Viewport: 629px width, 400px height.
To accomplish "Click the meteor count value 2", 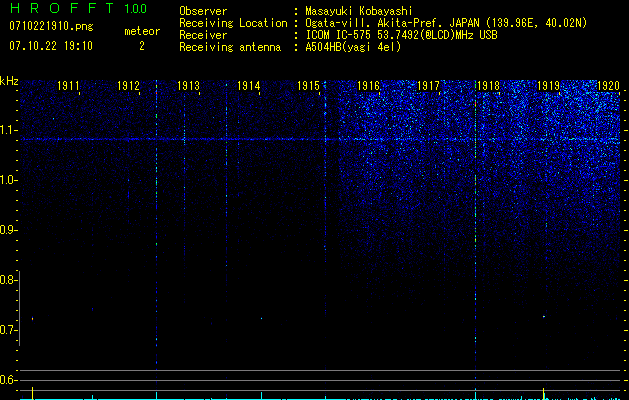I will pos(142,46).
